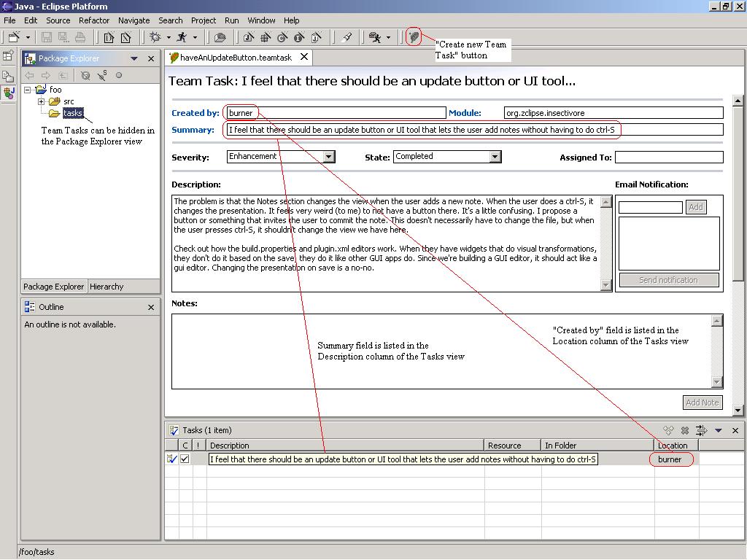747x560 pixels.
Task: Click the Print toolbar icon
Action: point(80,37)
